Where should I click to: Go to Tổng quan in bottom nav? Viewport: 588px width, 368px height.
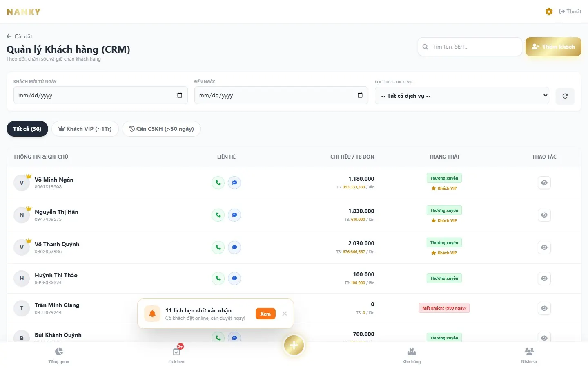[x=59, y=355]
